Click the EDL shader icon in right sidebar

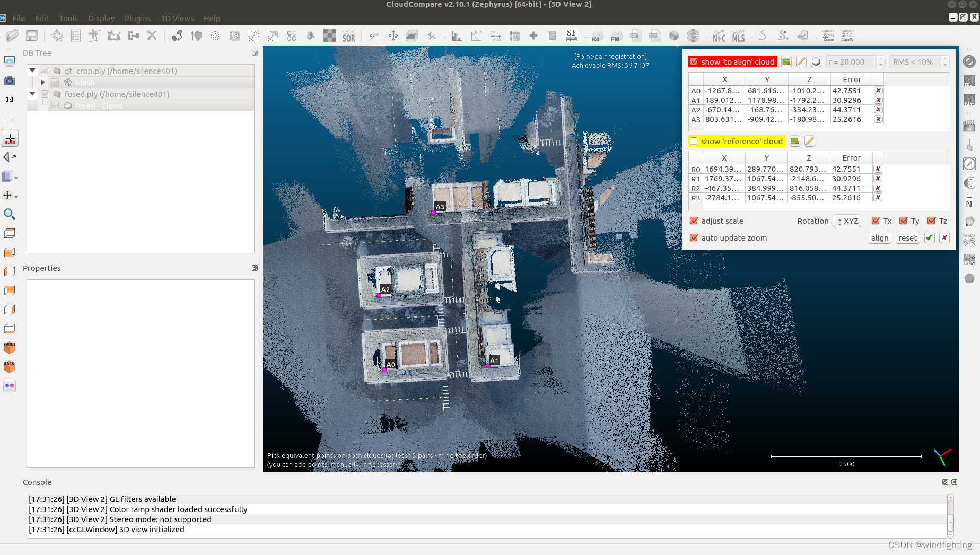tap(969, 81)
